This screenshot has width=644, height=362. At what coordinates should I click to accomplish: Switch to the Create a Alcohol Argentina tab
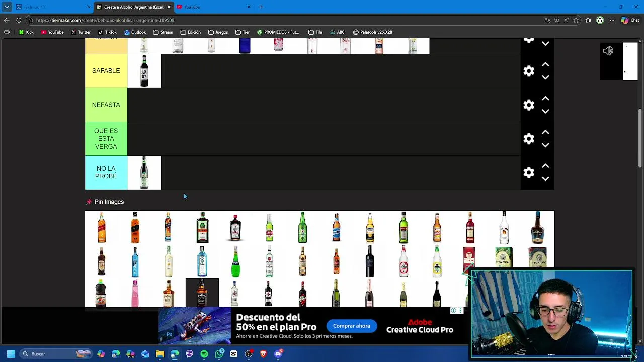point(133,7)
